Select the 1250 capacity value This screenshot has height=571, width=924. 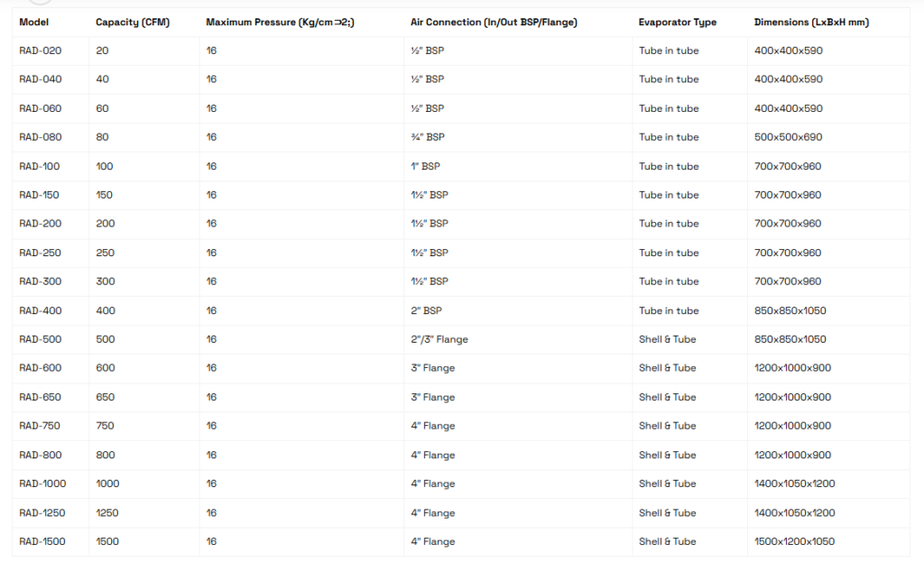107,512
